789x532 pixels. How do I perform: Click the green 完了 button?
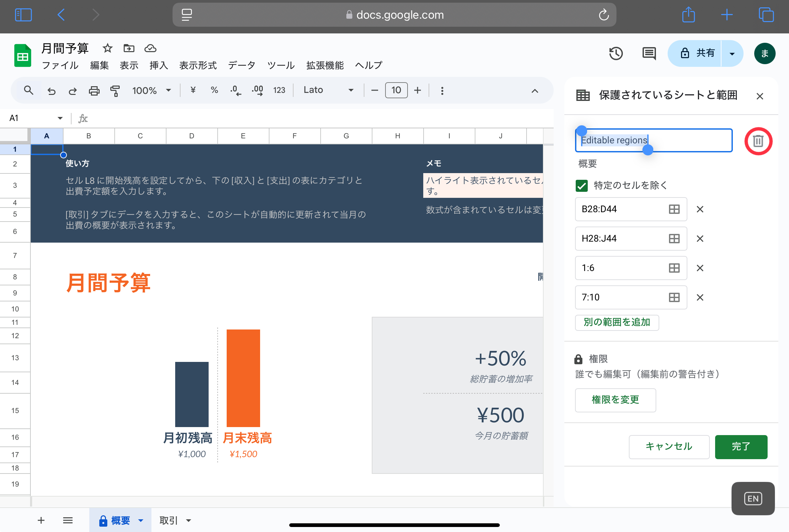pyautogui.click(x=741, y=446)
